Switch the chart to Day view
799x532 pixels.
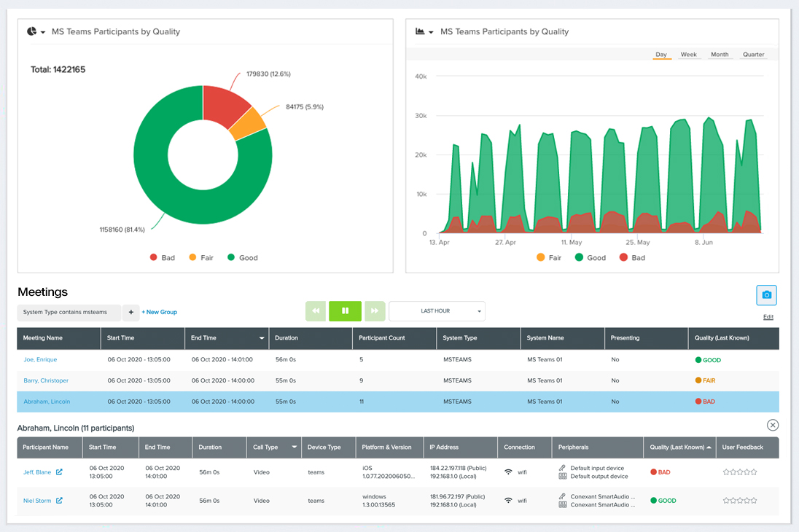(x=661, y=55)
